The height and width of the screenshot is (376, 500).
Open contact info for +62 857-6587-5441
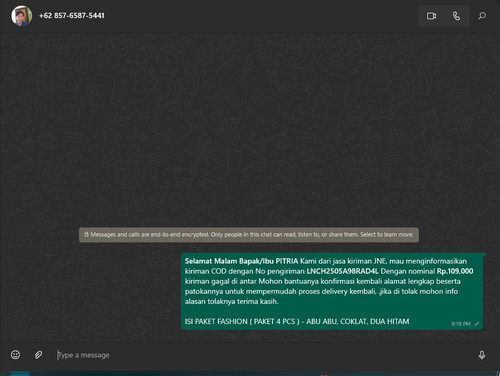point(72,16)
